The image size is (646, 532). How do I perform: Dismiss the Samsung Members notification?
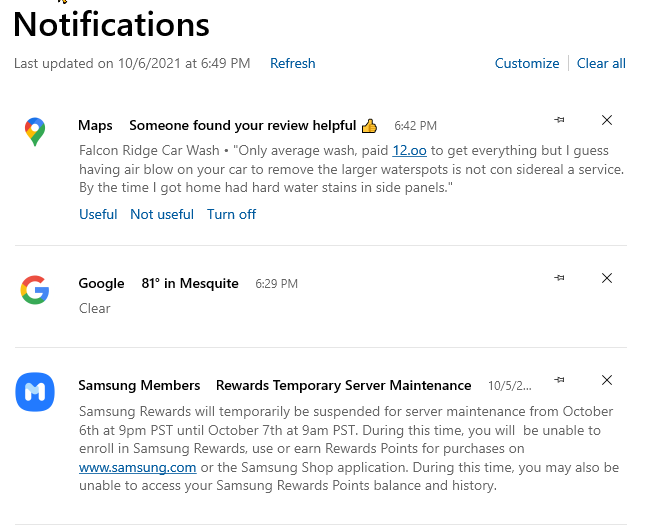point(607,380)
